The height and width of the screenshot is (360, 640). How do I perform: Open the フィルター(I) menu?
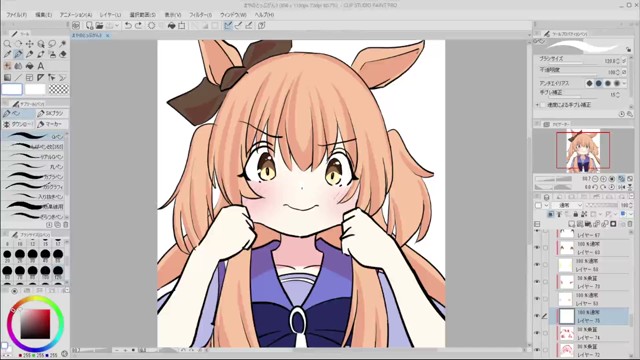(200, 15)
